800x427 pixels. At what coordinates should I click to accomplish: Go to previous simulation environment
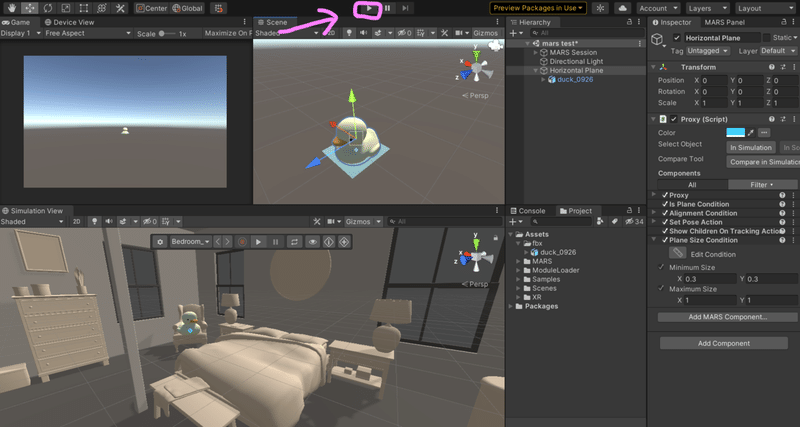(x=217, y=242)
